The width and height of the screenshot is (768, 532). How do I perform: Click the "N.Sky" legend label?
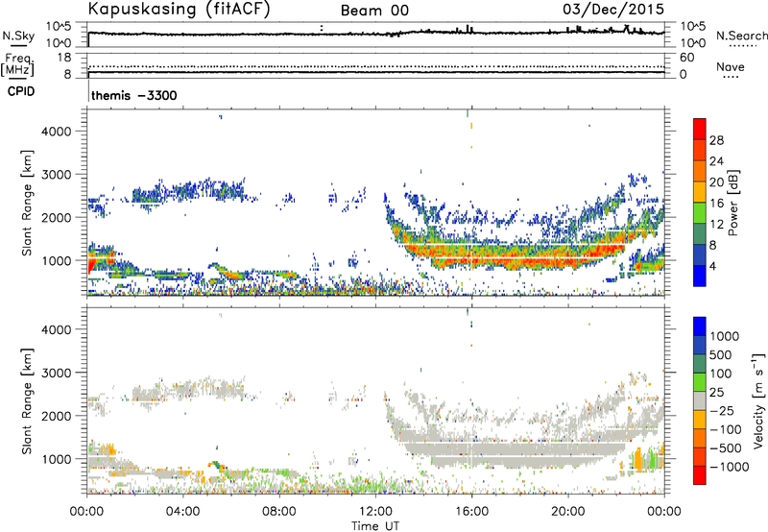18,36
